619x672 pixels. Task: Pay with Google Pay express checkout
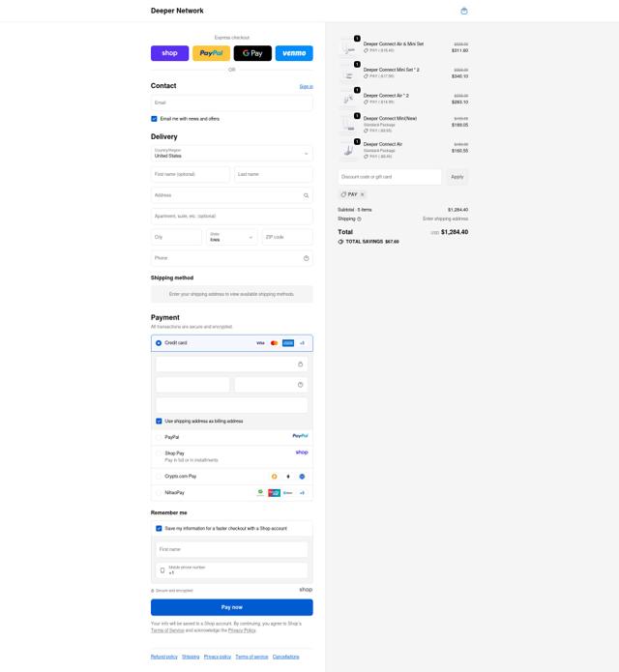click(252, 53)
